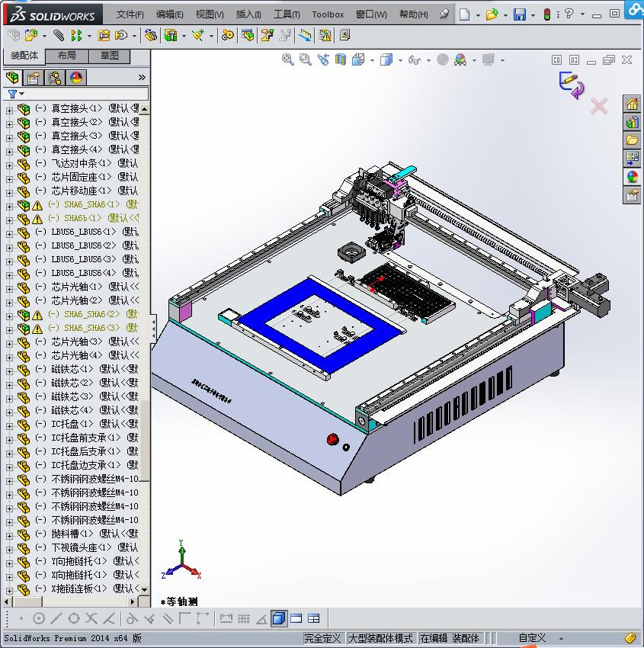The image size is (644, 648).
Task: Open the Hide/Show Items glasses dropdown
Action: (x=428, y=61)
